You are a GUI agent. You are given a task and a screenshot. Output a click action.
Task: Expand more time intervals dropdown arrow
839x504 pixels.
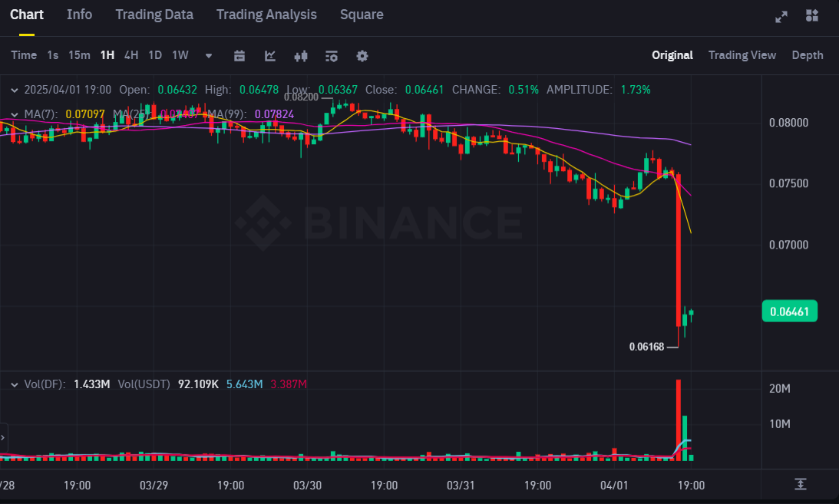[209, 55]
